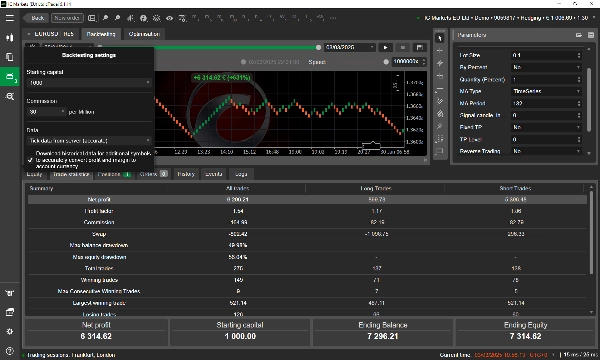Click the Back button
The width and height of the screenshot is (600, 360).
pyautogui.click(x=36, y=18)
